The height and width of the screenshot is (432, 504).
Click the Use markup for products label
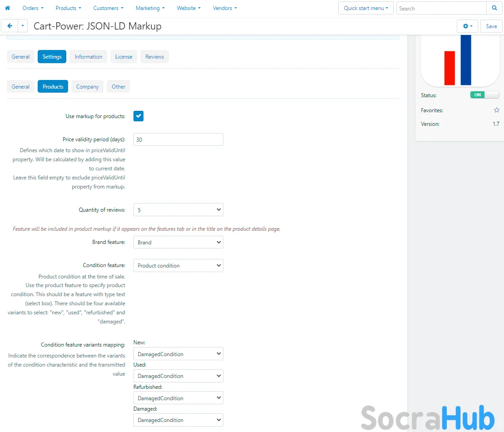(x=95, y=116)
